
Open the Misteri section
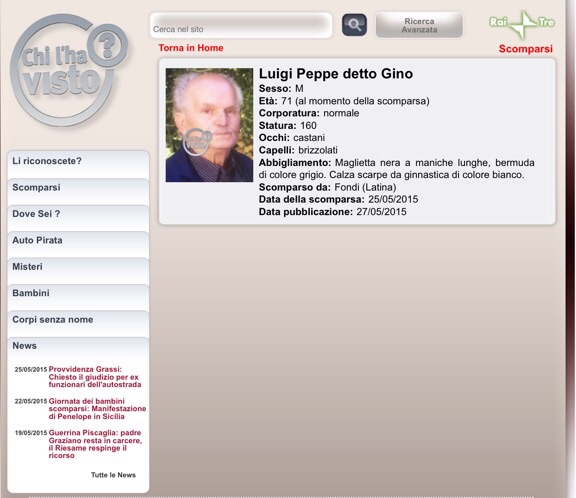pyautogui.click(x=78, y=271)
